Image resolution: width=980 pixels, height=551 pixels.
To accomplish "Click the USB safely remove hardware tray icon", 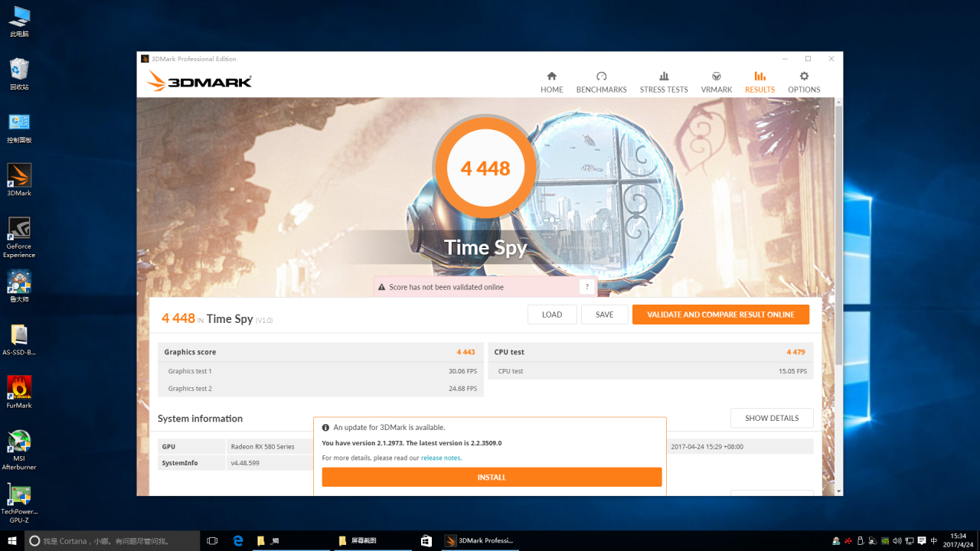I will click(x=861, y=540).
